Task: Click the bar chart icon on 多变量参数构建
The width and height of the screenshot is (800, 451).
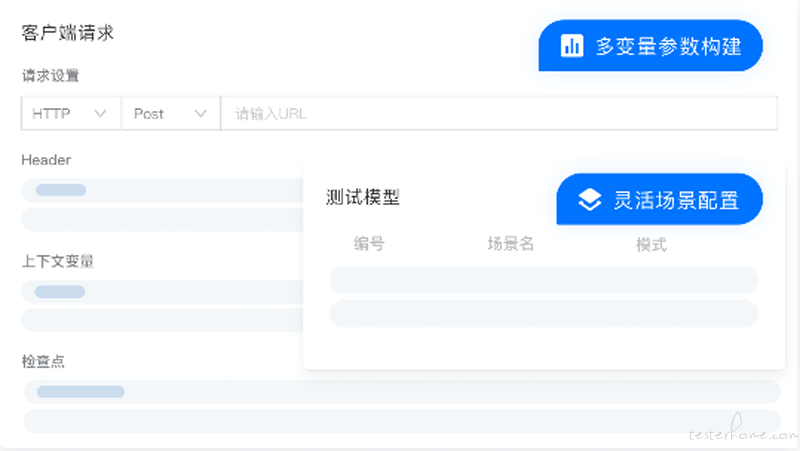Action: tap(572, 46)
